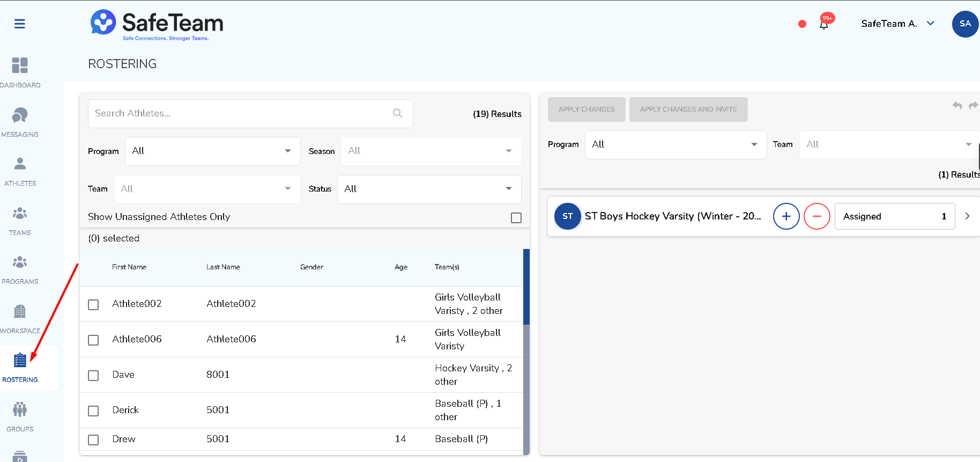Screen dimensions: 980x462
Task: Click the redo arrow icon
Action: click(x=974, y=105)
